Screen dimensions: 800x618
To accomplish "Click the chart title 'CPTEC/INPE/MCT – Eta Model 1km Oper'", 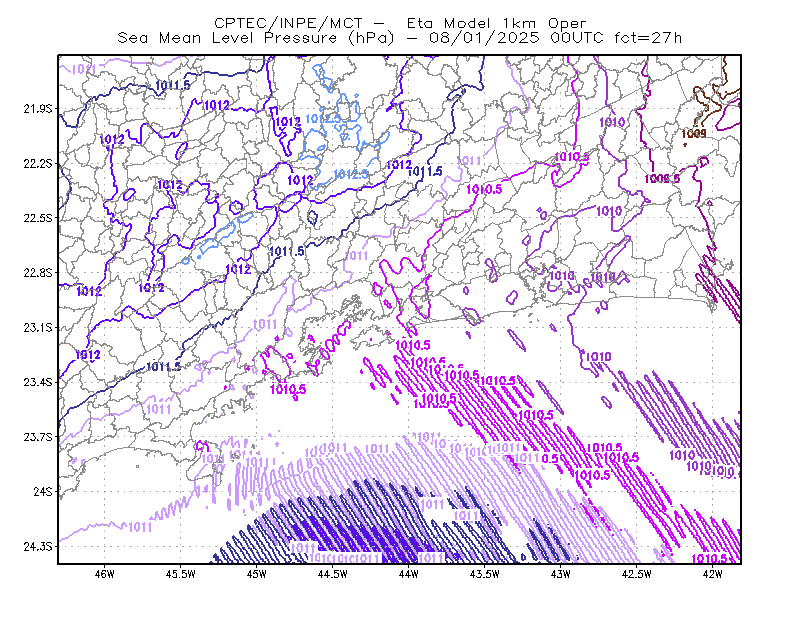I will pos(400,23).
